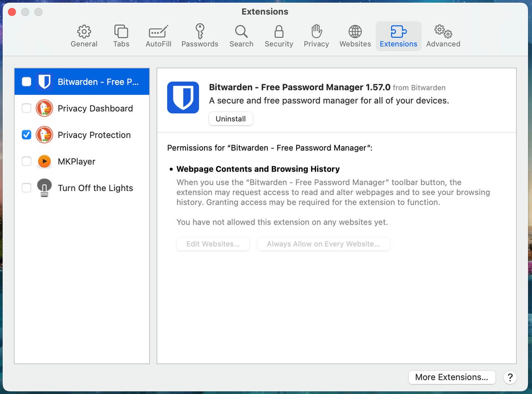Image resolution: width=532 pixels, height=394 pixels.
Task: Open the Passwords key icon
Action: (199, 31)
